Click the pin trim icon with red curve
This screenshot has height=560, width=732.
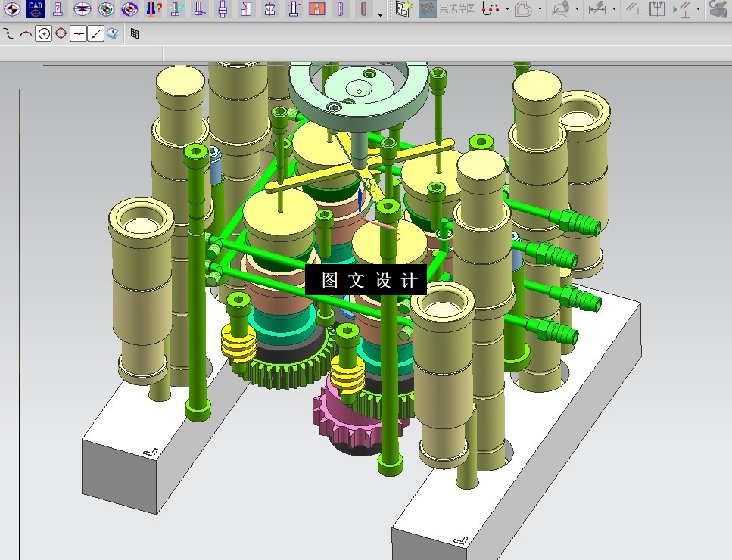tap(294, 9)
